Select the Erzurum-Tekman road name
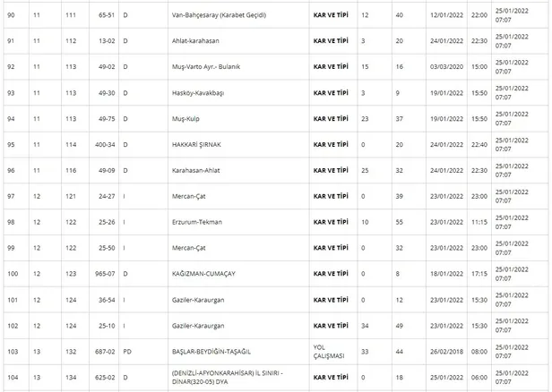 tap(197, 222)
